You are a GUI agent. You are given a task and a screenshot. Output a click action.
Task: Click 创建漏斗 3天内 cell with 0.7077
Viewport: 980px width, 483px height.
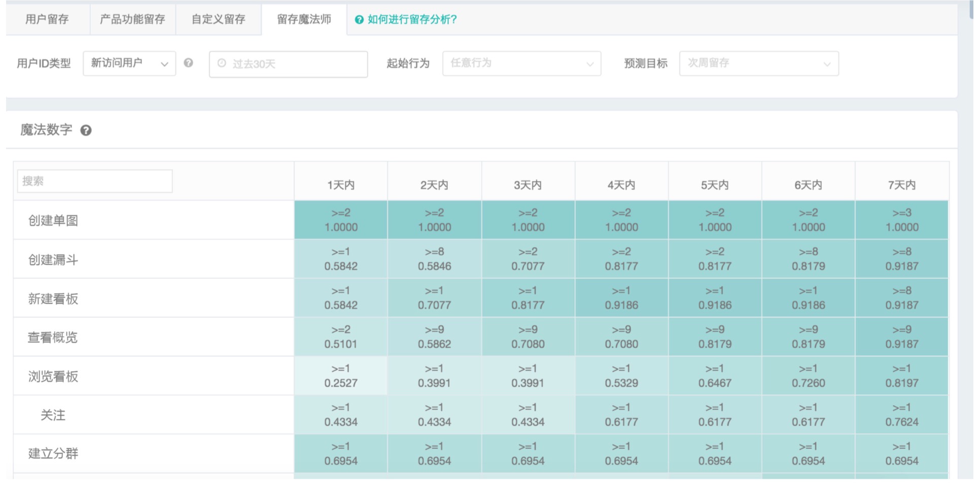point(528,259)
